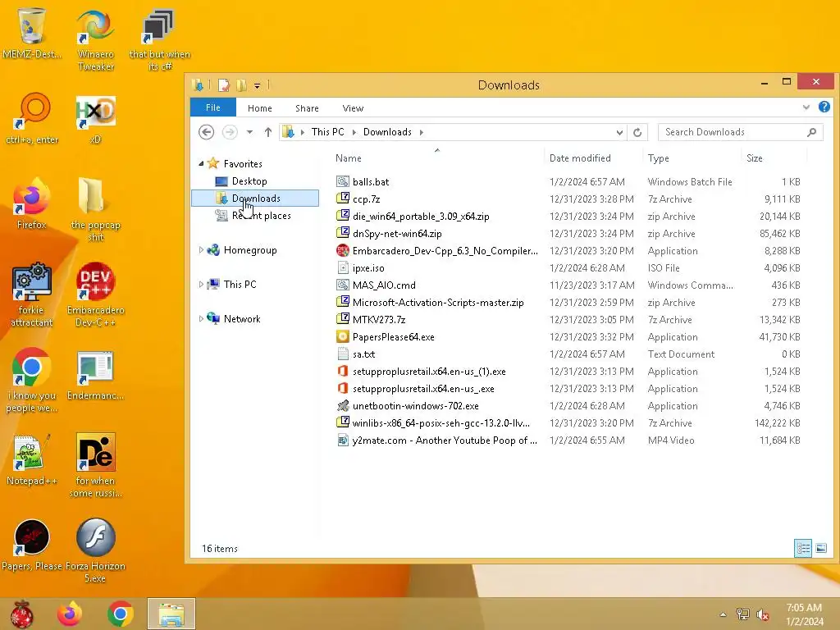Viewport: 840px width, 630px height.
Task: Select Notepad++ desktop shortcut
Action: 32,459
